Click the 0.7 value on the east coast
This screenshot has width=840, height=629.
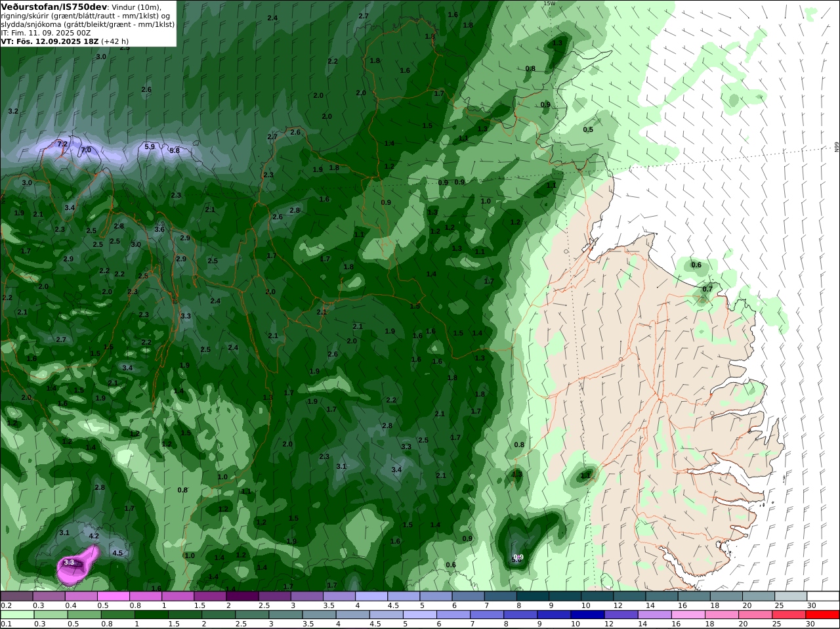[x=707, y=289]
